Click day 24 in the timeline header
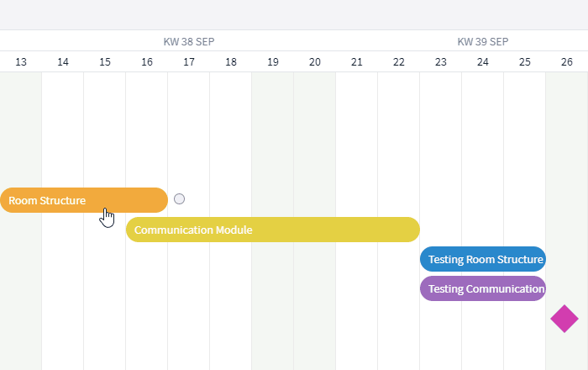Screen dimensions: 588x370 (x=483, y=62)
